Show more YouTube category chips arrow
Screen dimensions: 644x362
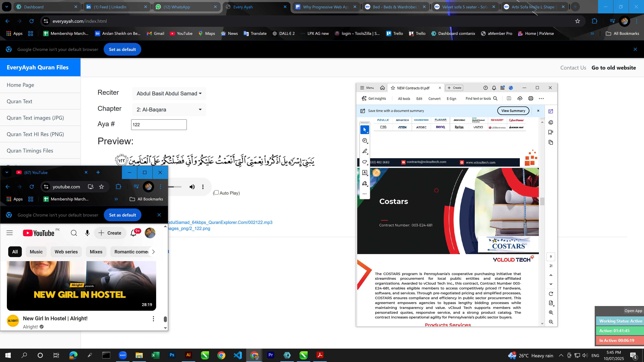pos(153,252)
